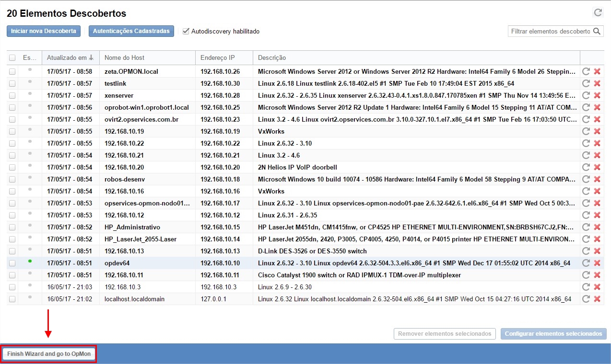The height and width of the screenshot is (364, 611).
Task: Click the reload icon at the page's top right
Action: click(x=598, y=13)
